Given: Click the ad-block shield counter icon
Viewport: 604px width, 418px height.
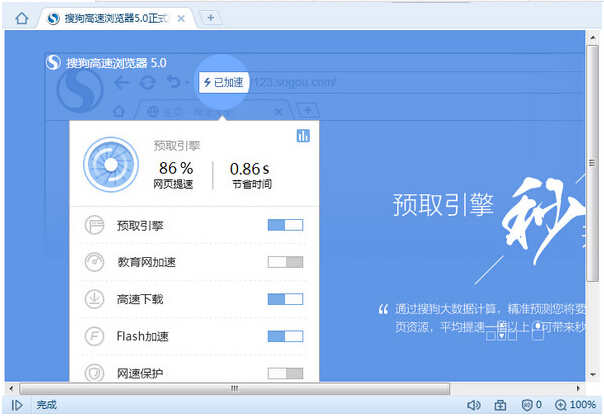Looking at the screenshot, I should pos(532,405).
